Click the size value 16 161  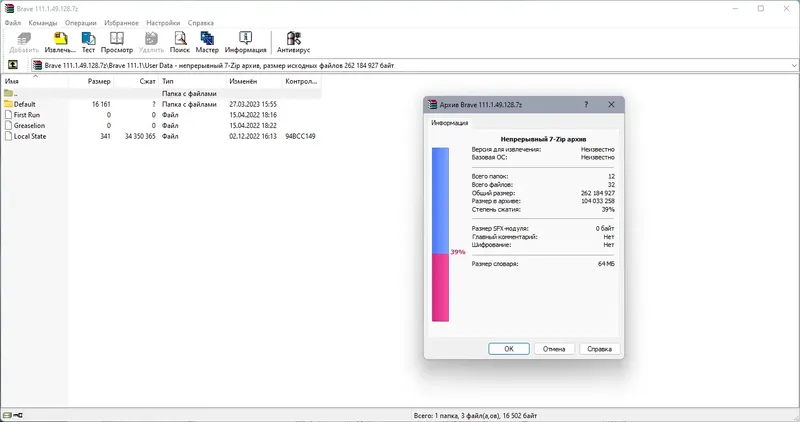click(101, 104)
